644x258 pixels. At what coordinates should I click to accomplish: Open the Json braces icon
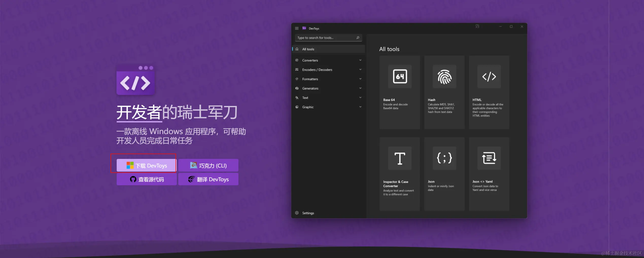(x=444, y=158)
